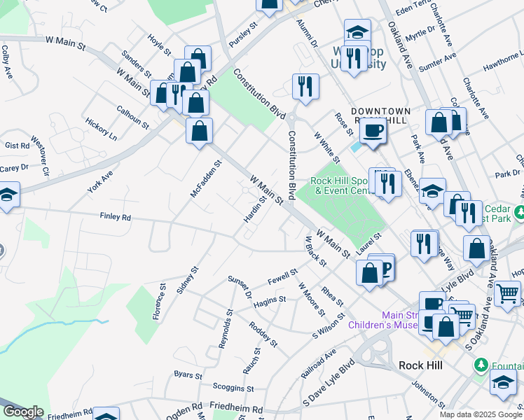Image resolution: width=524 pixels, height=420 pixels.
Task: Select the Florence St street label
Action: point(159,302)
